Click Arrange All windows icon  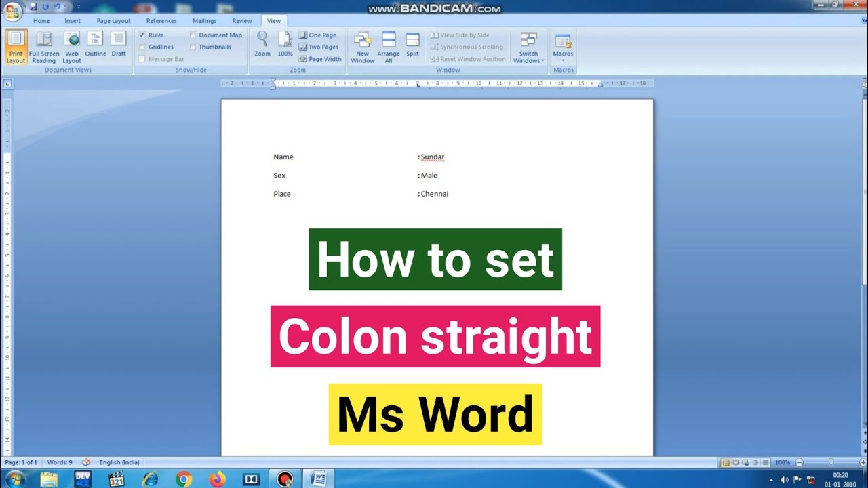(389, 47)
